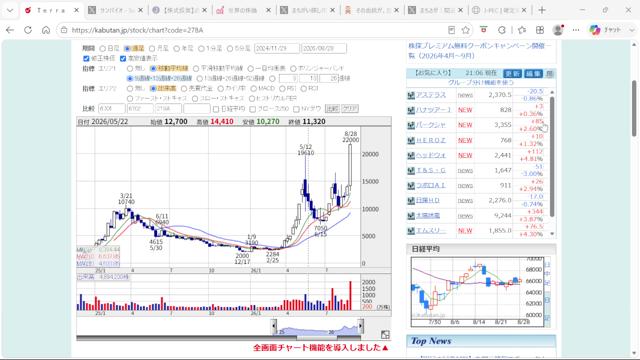The height and width of the screenshot is (360, 640).
Task: Open browser profile avatar icon
Action: click(x=558, y=30)
